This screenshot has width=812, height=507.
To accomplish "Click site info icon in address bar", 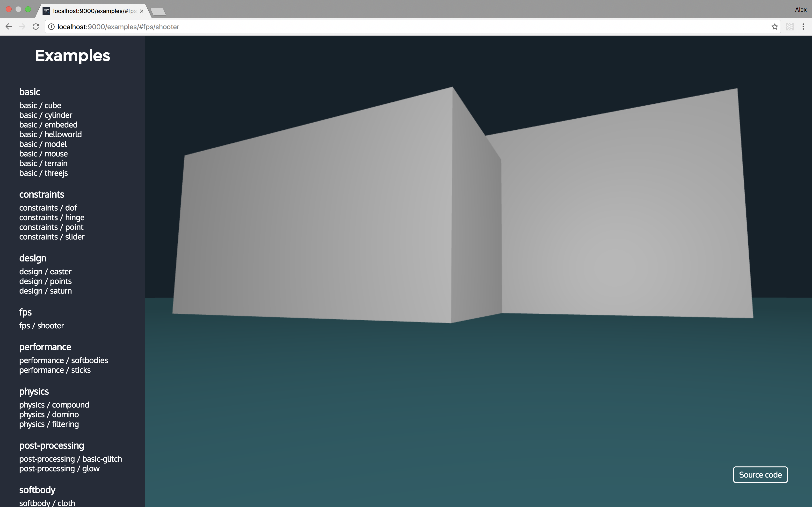I will tap(51, 27).
